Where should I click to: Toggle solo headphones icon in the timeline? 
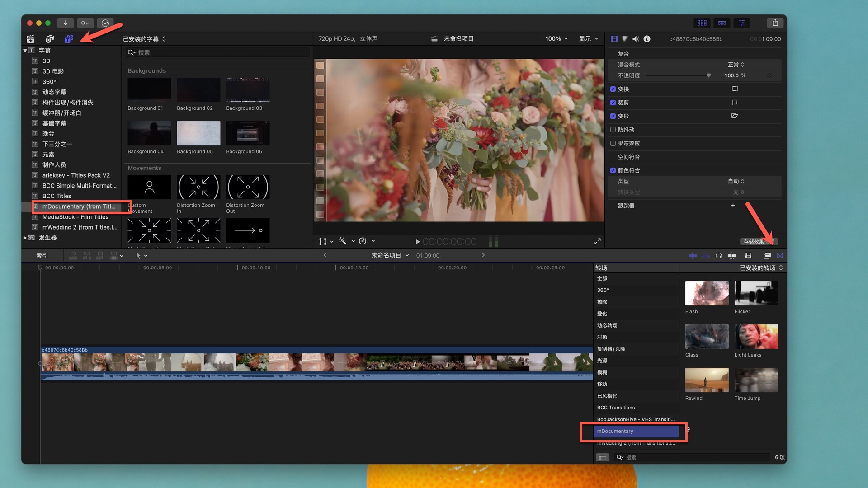[719, 256]
